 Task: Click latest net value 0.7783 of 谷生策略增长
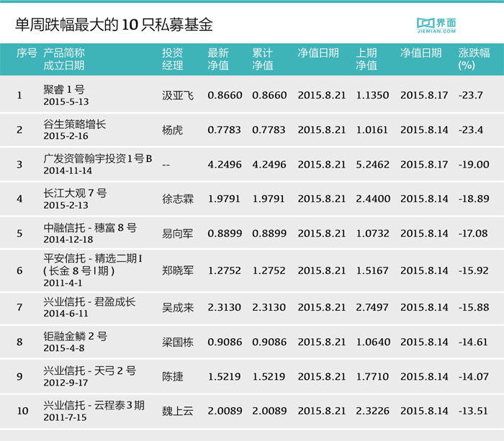224,130
